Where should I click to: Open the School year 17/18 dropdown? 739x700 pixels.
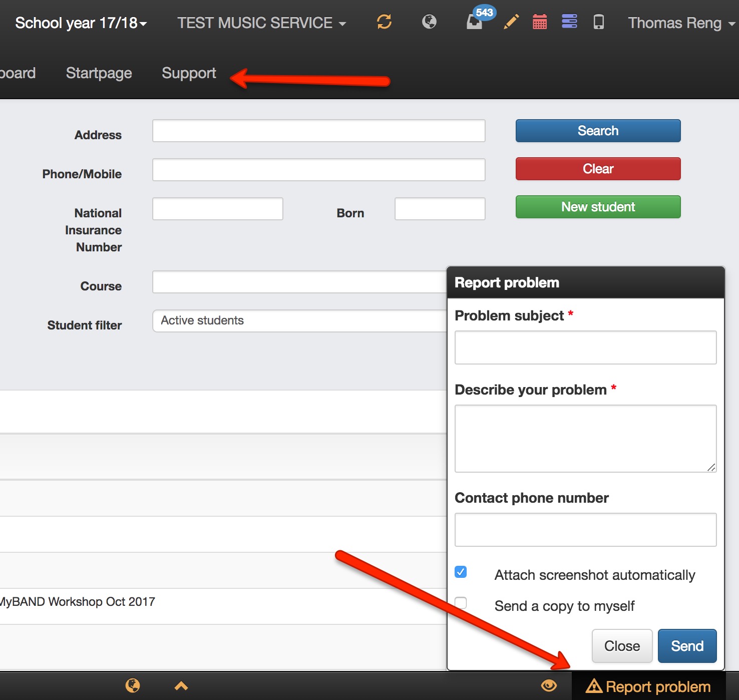tap(80, 23)
